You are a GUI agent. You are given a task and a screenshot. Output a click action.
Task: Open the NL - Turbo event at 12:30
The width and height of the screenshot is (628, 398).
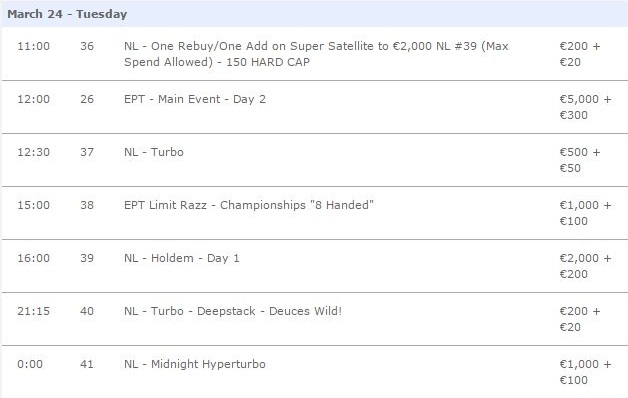pos(154,152)
